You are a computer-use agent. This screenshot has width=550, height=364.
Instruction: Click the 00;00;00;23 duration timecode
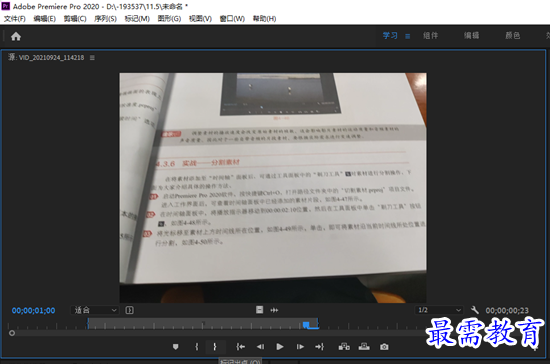click(507, 310)
